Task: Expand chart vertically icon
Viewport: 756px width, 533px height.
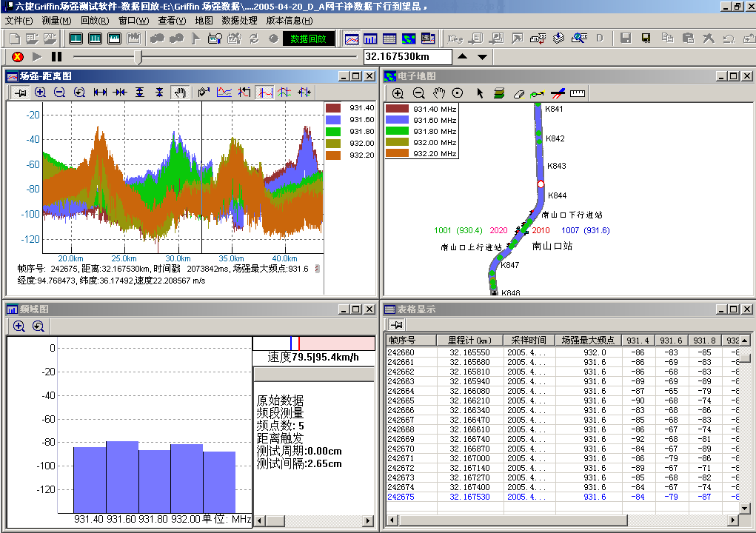Action: tap(140, 93)
